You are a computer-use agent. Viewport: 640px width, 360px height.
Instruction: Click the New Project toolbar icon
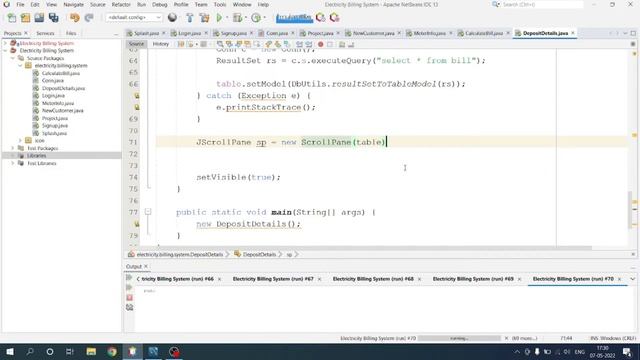tap(25, 18)
